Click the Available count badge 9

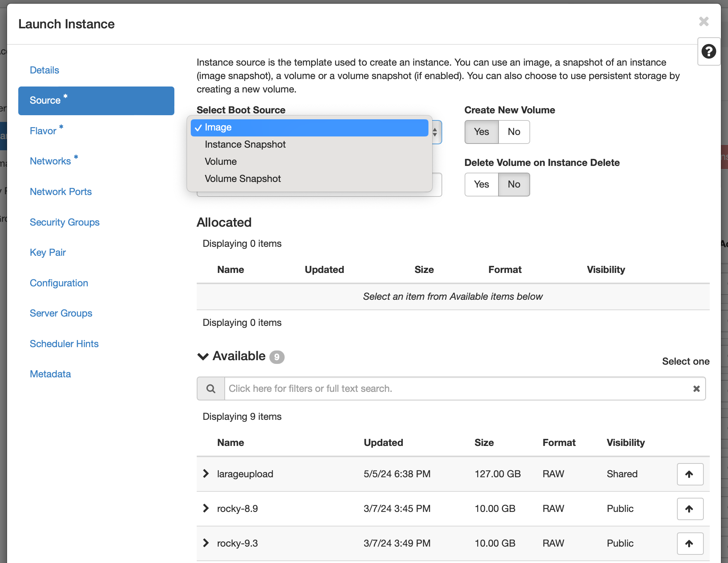277,357
